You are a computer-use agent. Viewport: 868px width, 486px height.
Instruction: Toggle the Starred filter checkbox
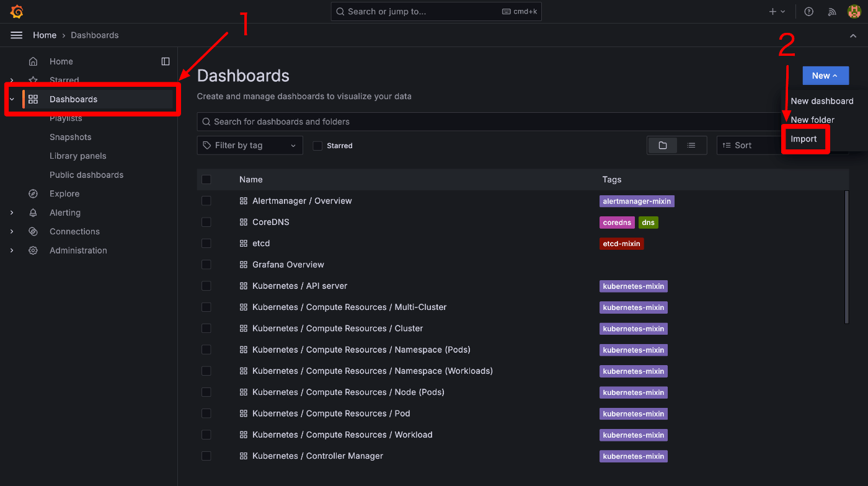click(x=317, y=146)
